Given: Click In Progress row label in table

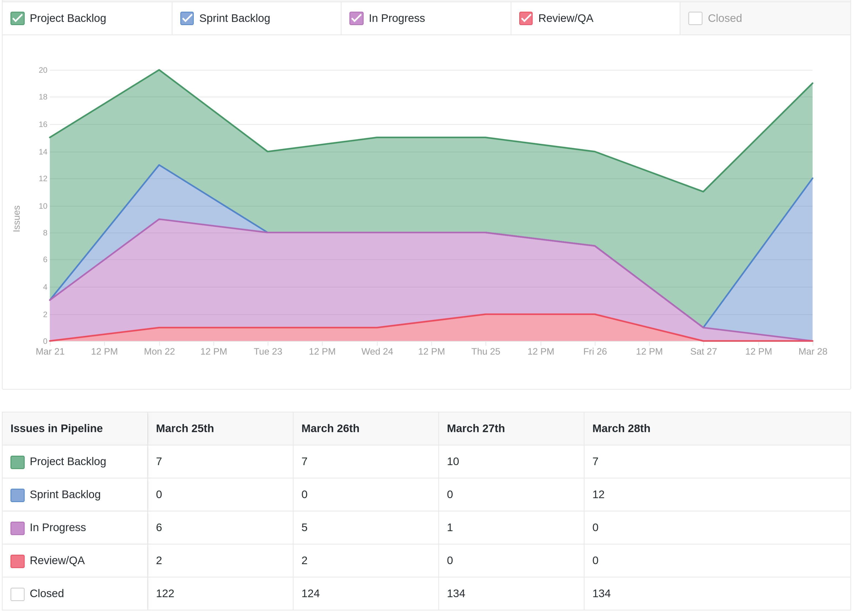Looking at the screenshot, I should point(58,527).
